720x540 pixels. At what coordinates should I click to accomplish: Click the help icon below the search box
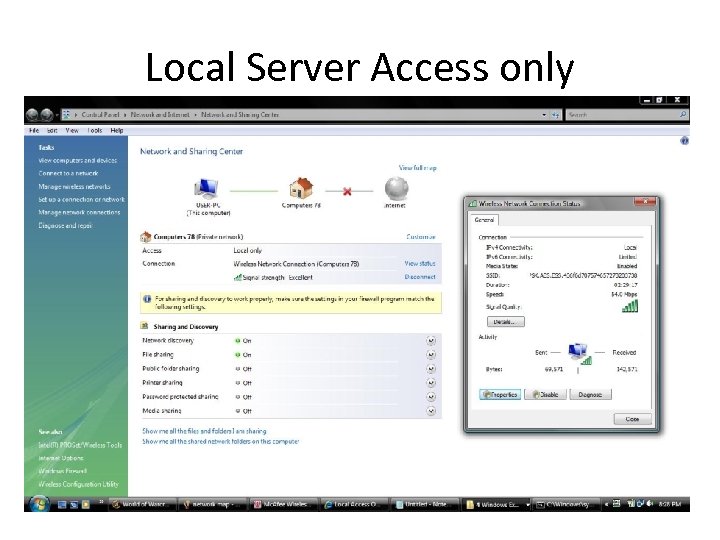(x=684, y=141)
